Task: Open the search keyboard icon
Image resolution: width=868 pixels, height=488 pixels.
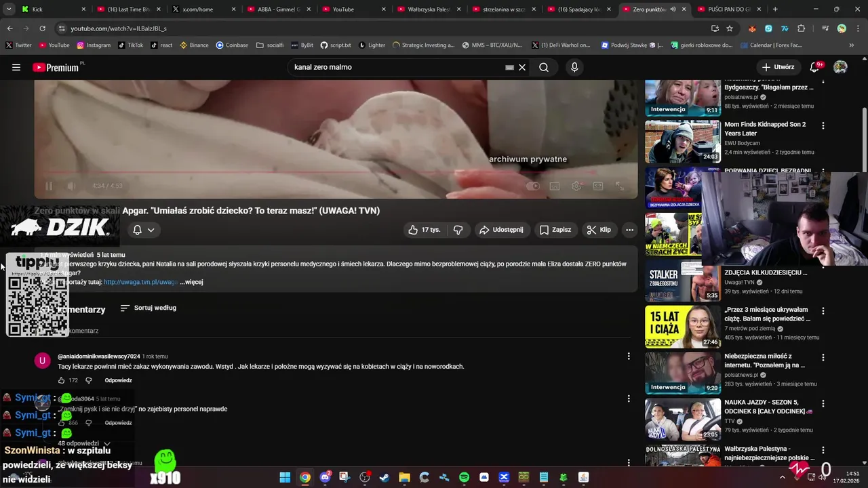Action: (x=509, y=67)
